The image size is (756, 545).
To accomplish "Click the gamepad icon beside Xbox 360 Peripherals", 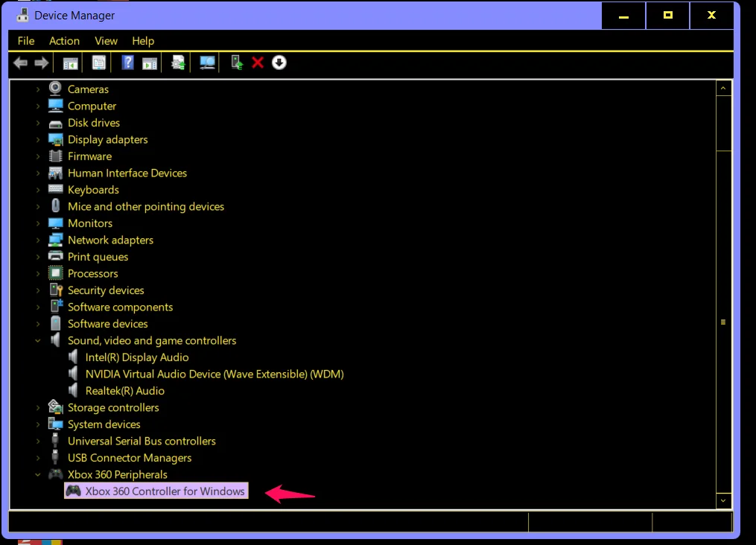I will [x=55, y=474].
